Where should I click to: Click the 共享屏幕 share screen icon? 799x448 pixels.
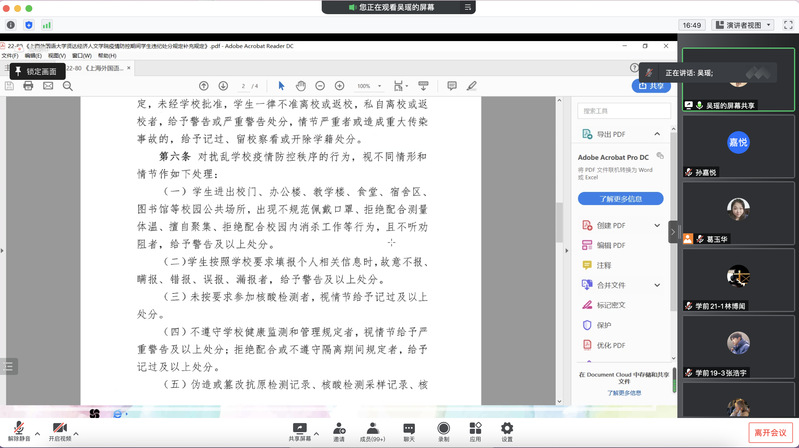point(299,432)
